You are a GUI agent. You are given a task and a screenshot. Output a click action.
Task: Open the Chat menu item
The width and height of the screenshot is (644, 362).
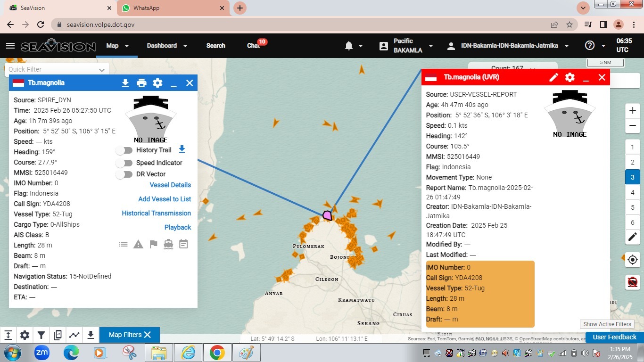pyautogui.click(x=253, y=46)
